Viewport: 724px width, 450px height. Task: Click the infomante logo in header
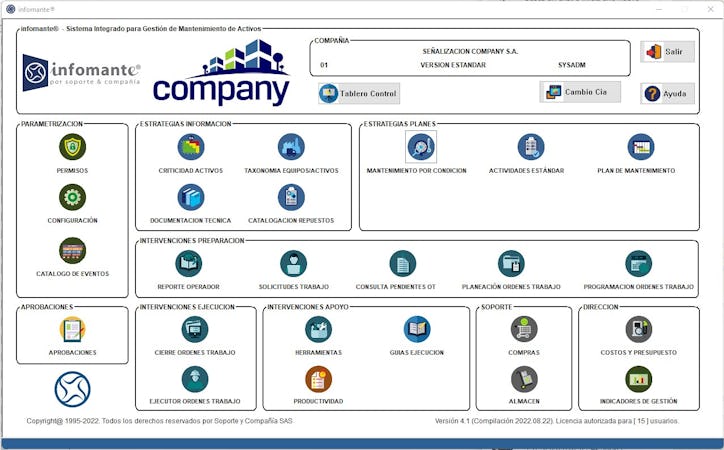point(81,72)
